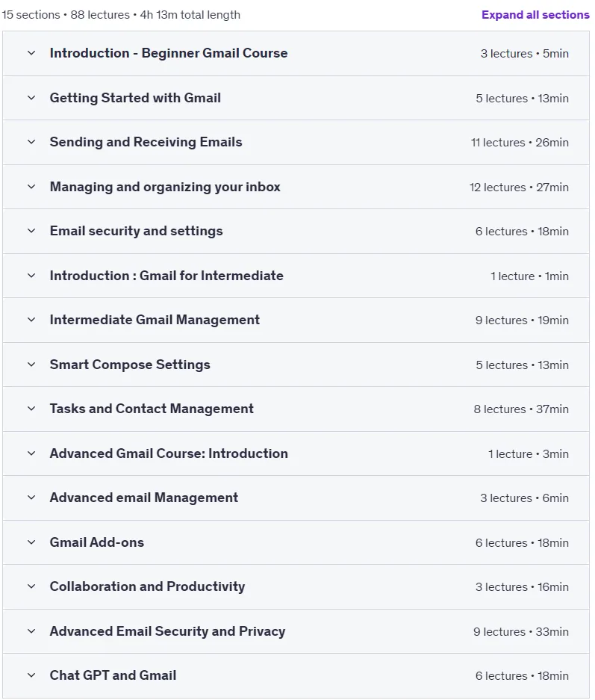Image resolution: width=595 pixels, height=700 pixels.
Task: Expand the Introduction - Beginner Gmail Course chevron
Action: (31, 53)
